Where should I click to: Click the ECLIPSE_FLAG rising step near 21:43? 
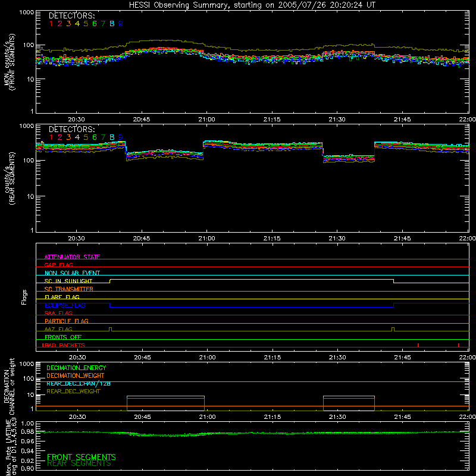pos(394,305)
